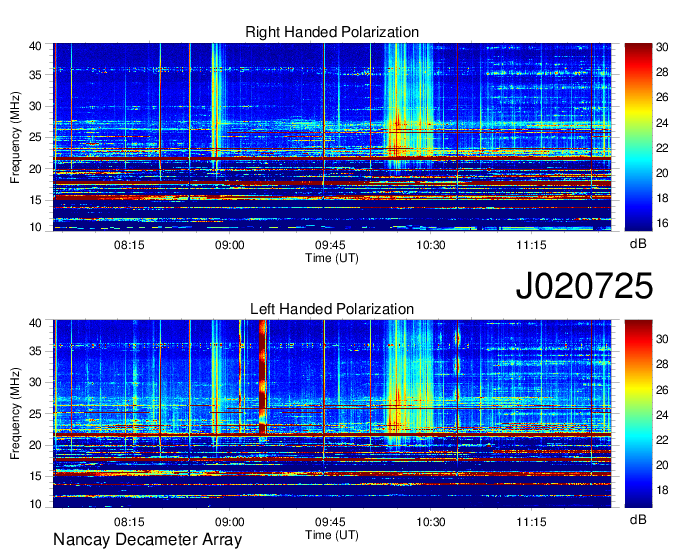Click the 22 value on bottom color bar

[662, 440]
